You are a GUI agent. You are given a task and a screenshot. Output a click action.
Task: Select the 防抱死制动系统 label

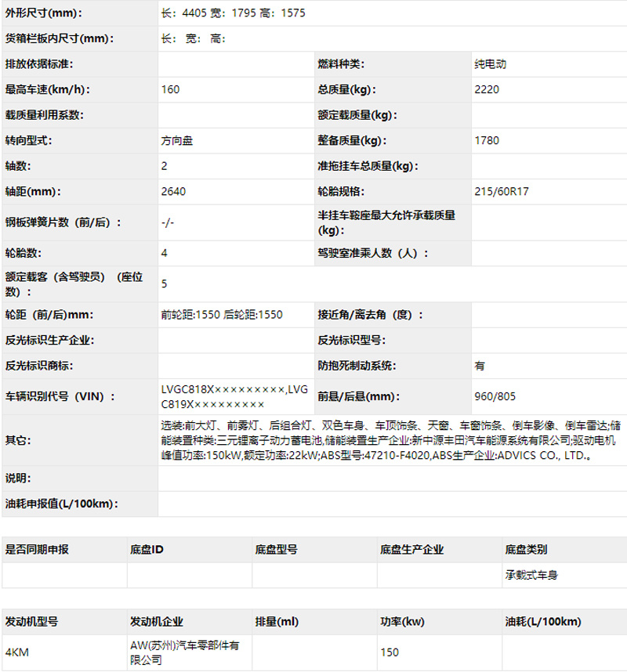(x=357, y=366)
